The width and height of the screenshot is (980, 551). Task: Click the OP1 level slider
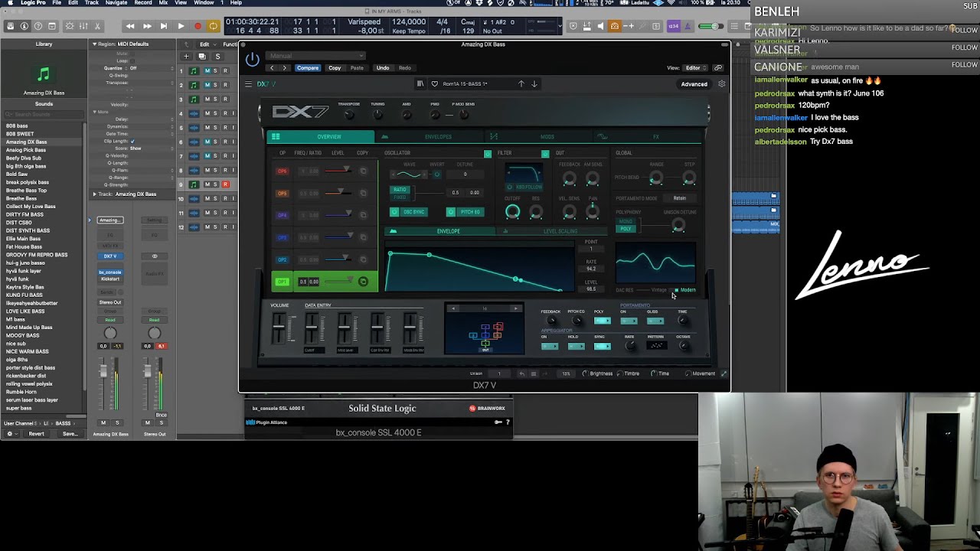(x=338, y=282)
